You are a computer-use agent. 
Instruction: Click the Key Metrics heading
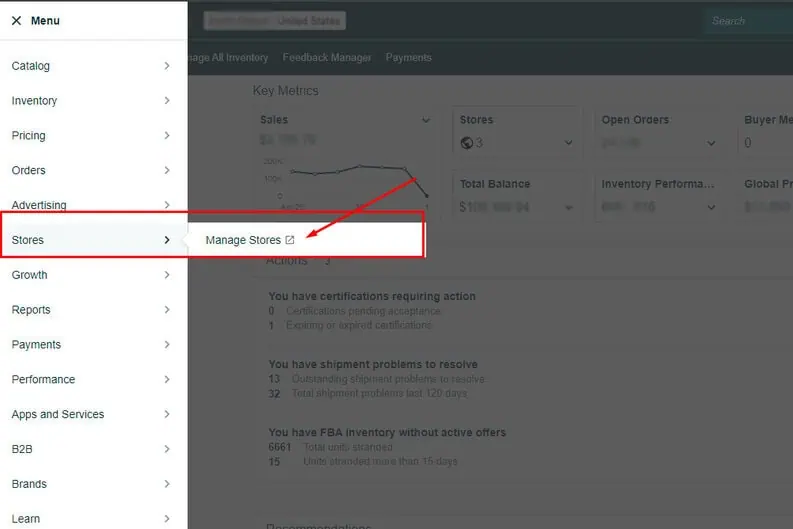point(285,91)
